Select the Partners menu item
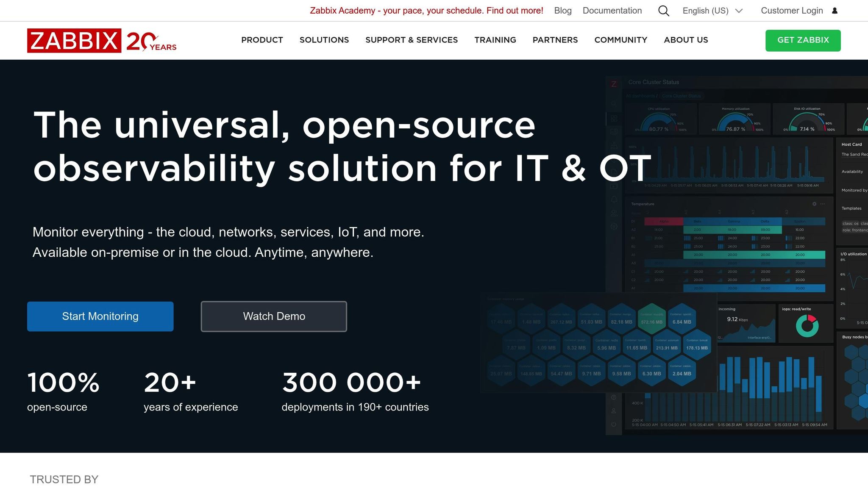 click(x=555, y=40)
